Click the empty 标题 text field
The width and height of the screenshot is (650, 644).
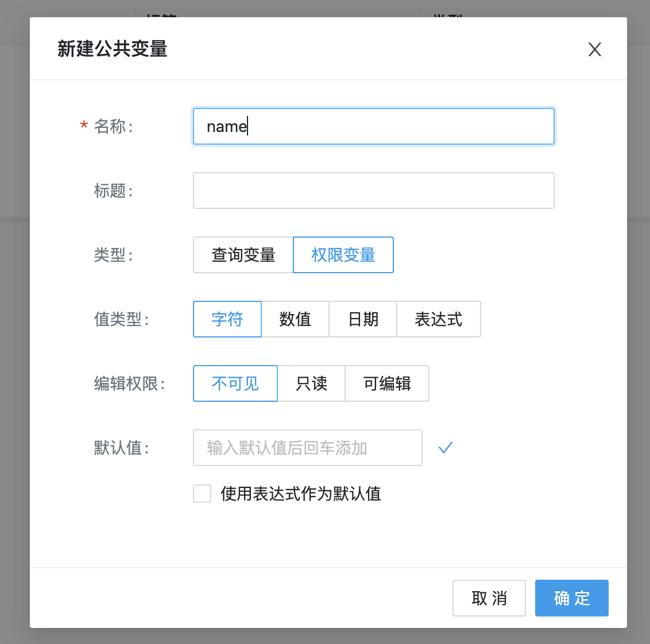coord(373,191)
